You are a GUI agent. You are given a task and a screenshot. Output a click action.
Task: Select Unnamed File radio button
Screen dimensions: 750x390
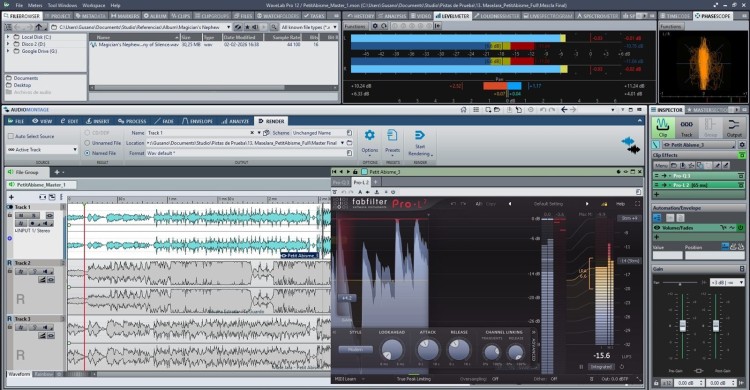[87, 143]
